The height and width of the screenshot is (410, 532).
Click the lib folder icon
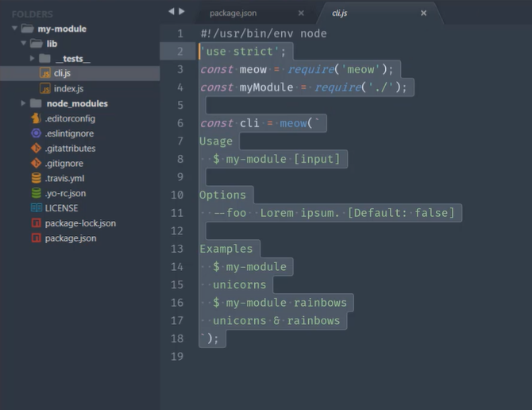[x=37, y=44]
